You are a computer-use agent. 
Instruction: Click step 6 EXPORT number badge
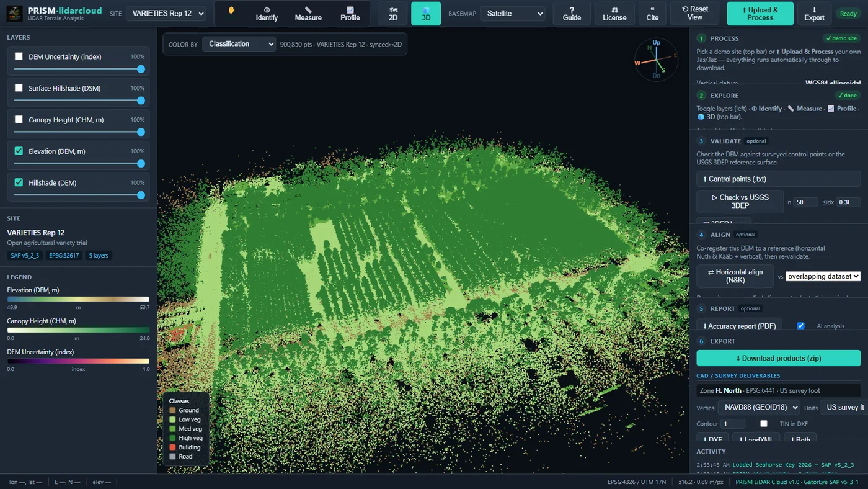[x=701, y=341]
